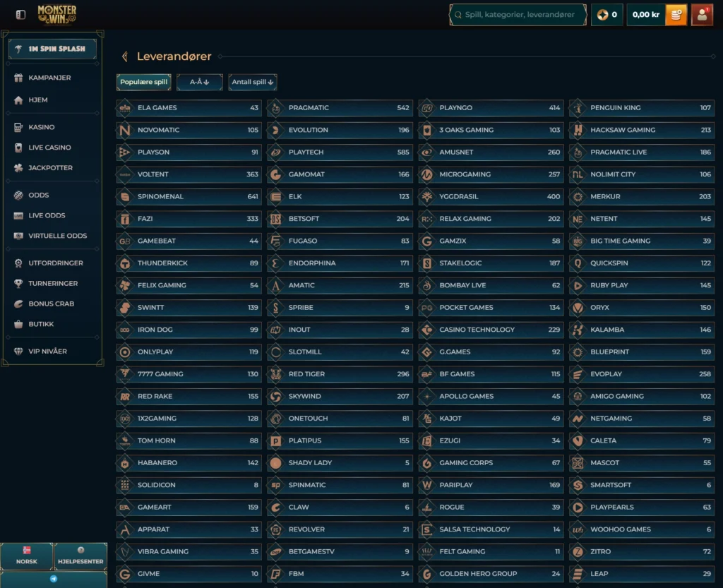Open the Pocket Games provider
The width and height of the screenshot is (723, 588).
coord(491,307)
